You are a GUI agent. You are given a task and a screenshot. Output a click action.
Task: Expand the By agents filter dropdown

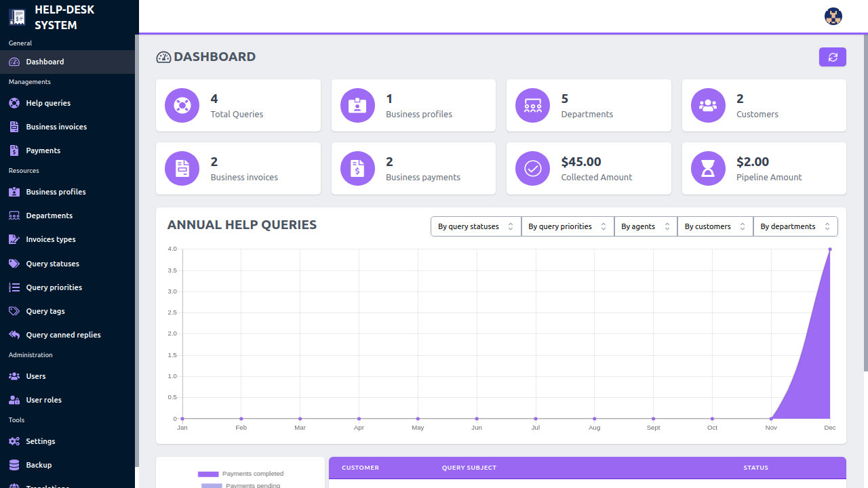tap(645, 226)
